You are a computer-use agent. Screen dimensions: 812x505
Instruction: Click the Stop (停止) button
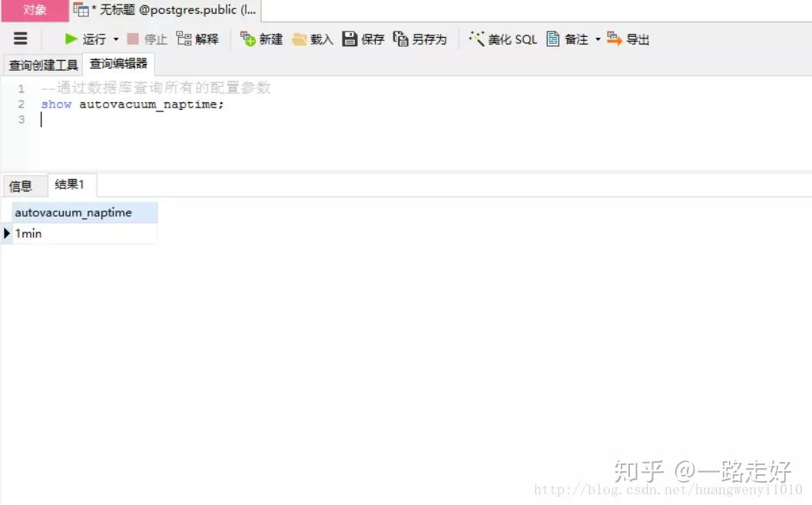click(x=147, y=39)
